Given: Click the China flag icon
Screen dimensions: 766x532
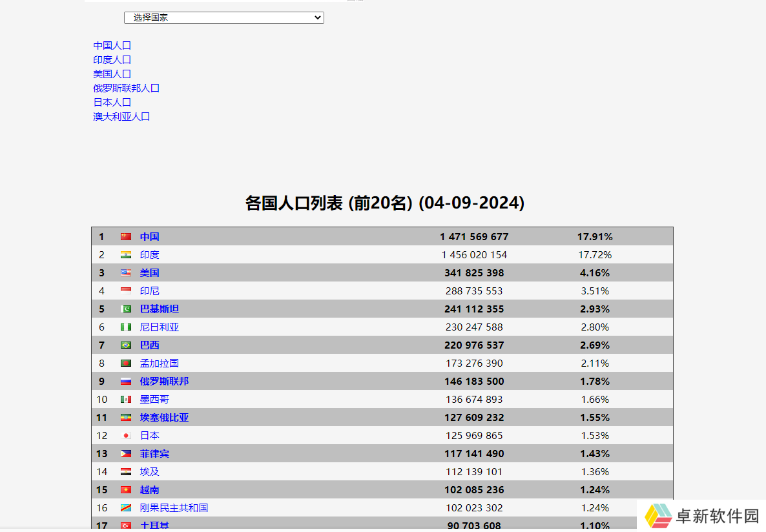Looking at the screenshot, I should coord(126,237).
